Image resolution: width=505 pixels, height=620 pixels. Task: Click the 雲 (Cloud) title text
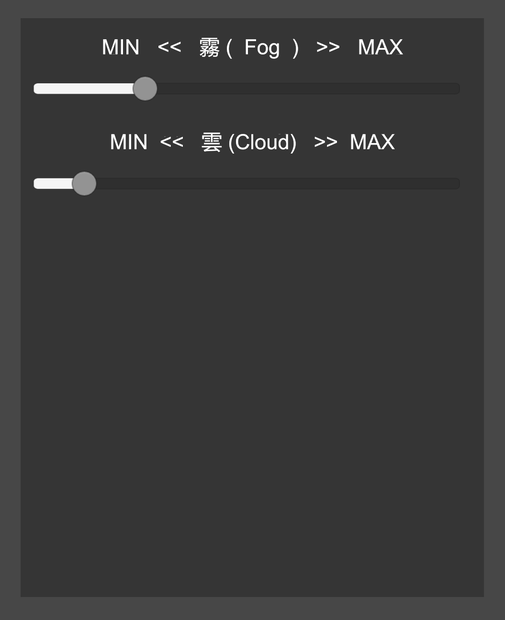(x=249, y=143)
